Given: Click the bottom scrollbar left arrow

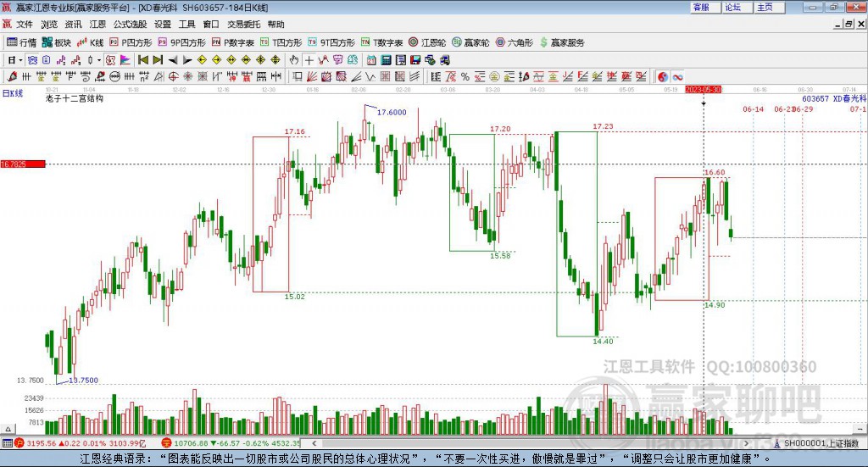Looking at the screenshot, I should tap(314, 443).
